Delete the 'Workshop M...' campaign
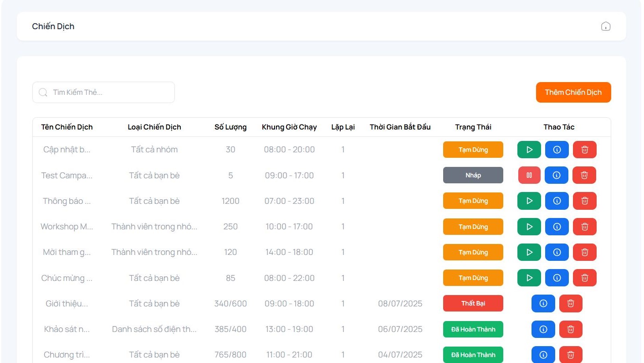 (584, 227)
